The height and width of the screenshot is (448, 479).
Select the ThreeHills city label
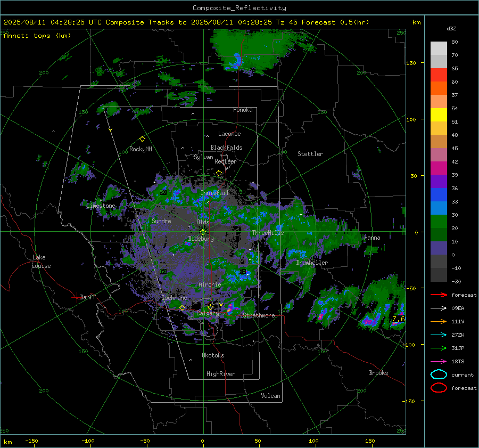click(268, 233)
